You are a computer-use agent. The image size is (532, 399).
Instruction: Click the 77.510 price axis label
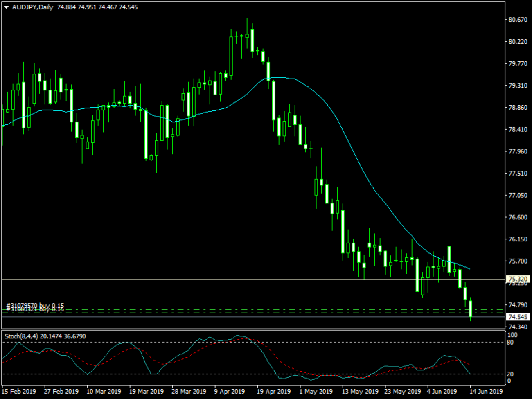coord(518,174)
